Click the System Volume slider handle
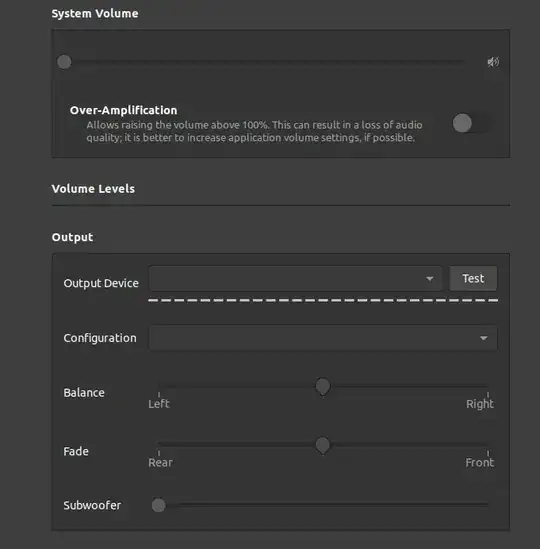540x549 pixels. pos(64,62)
